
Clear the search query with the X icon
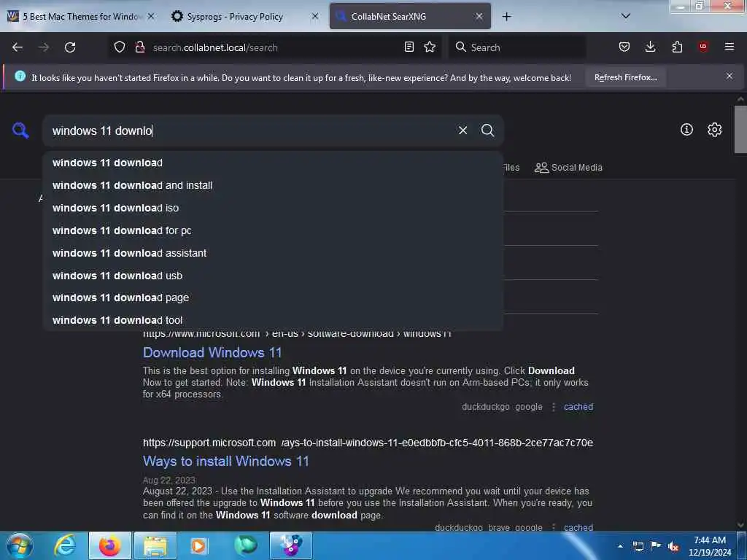click(x=462, y=131)
